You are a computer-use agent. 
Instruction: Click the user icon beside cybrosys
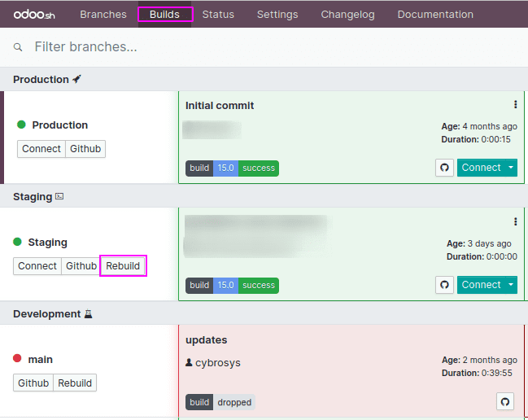point(189,362)
